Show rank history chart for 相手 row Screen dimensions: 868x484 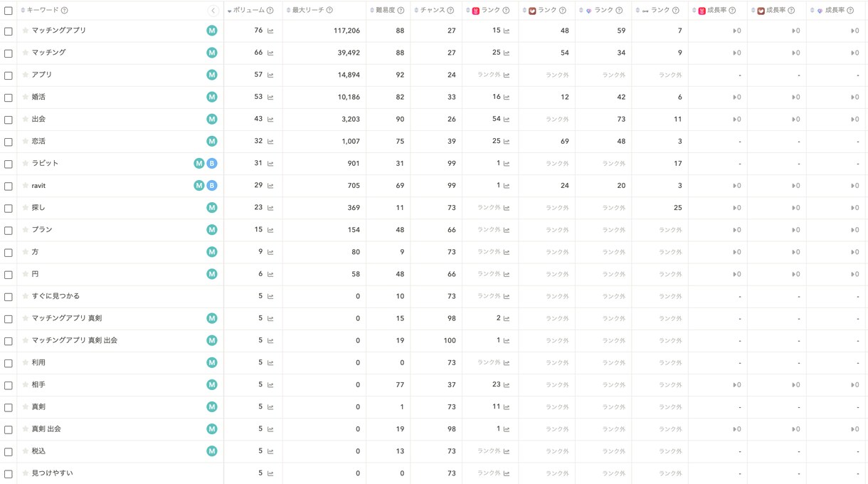point(507,385)
